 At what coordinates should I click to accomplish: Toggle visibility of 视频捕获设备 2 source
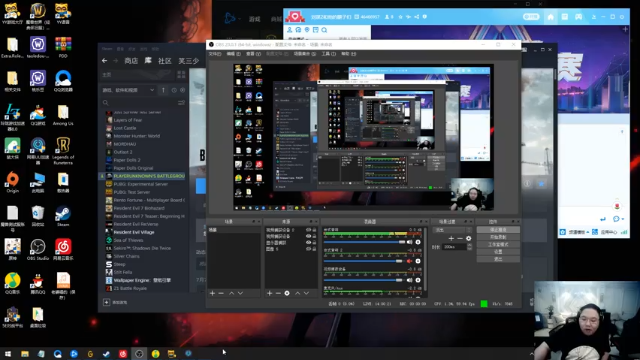click(309, 230)
